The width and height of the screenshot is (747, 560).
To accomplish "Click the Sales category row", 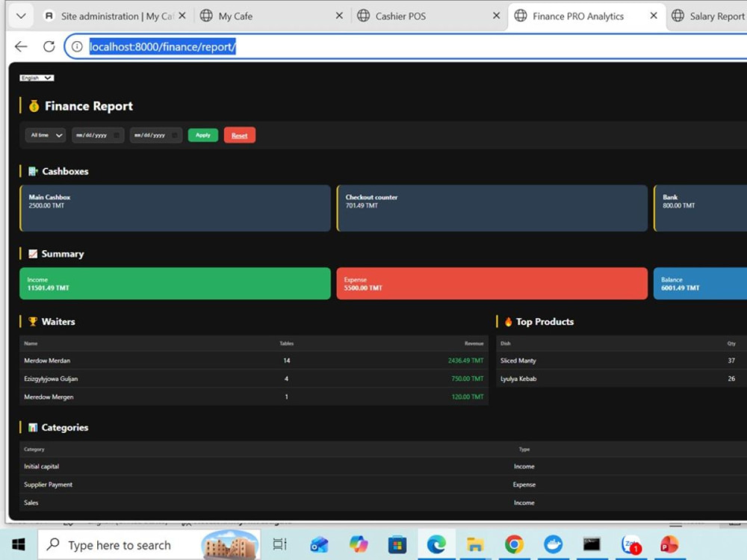I will click(383, 503).
